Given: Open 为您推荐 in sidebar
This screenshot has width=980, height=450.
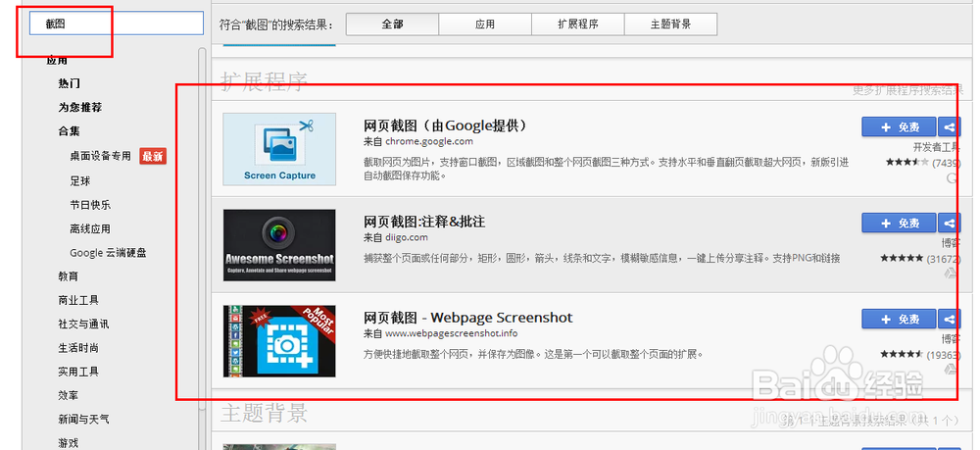Looking at the screenshot, I should tap(80, 107).
